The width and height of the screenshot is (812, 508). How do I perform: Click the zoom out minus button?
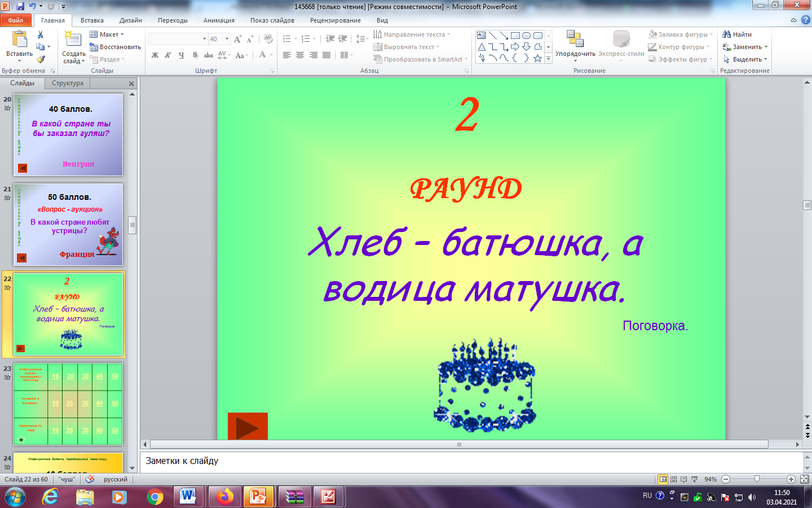point(726,479)
